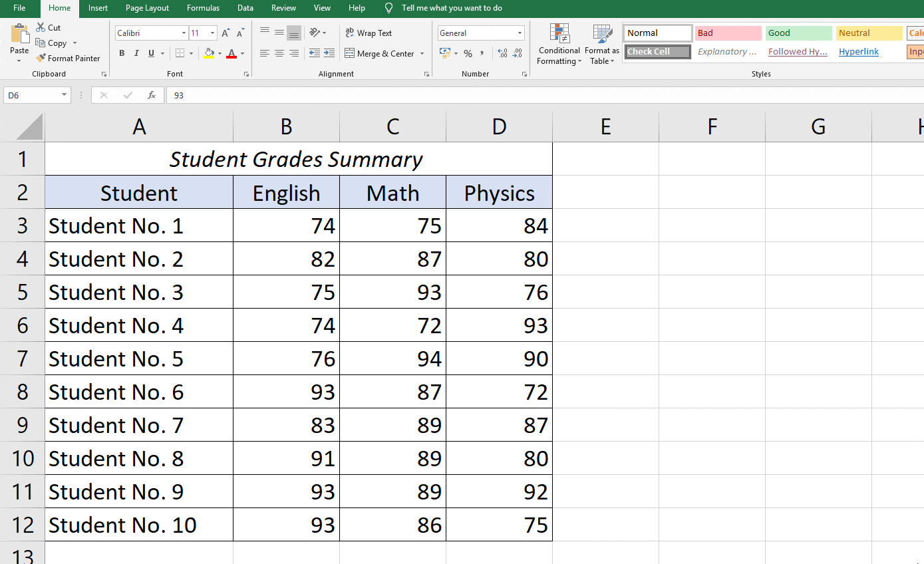Screen dimensions: 924x564
Task: Click the Insert Function fx icon
Action: (152, 95)
